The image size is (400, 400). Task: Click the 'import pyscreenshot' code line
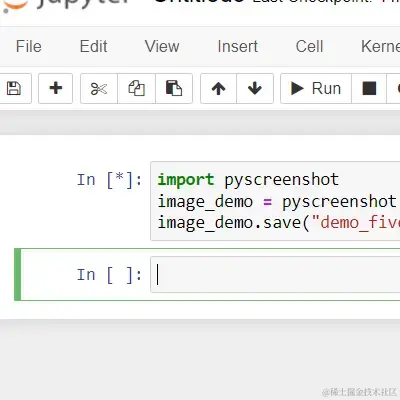[x=248, y=180]
